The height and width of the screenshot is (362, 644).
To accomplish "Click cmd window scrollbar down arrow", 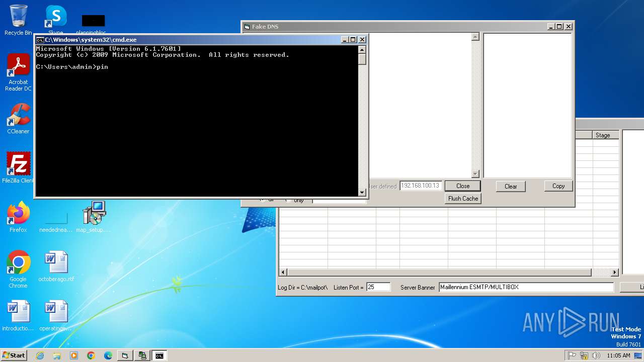I will (362, 193).
